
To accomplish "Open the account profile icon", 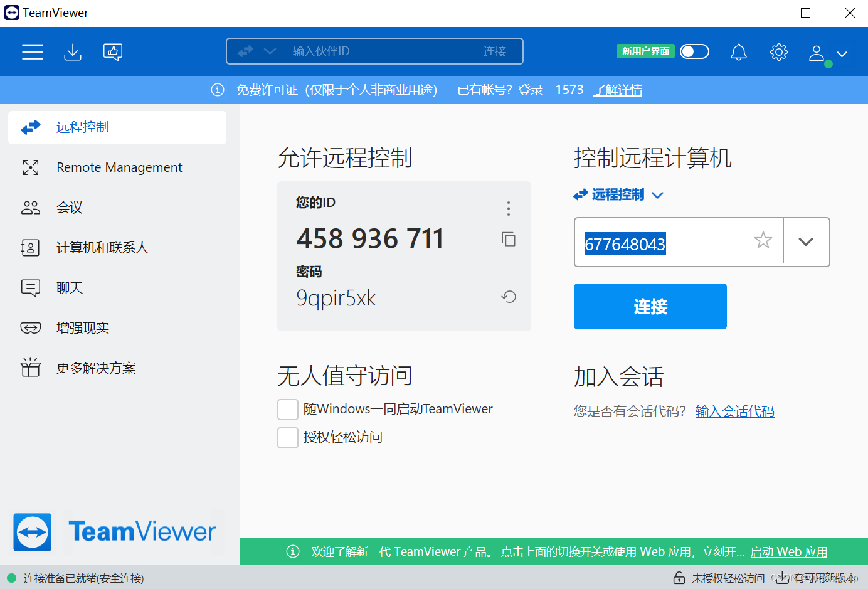I will pos(817,53).
